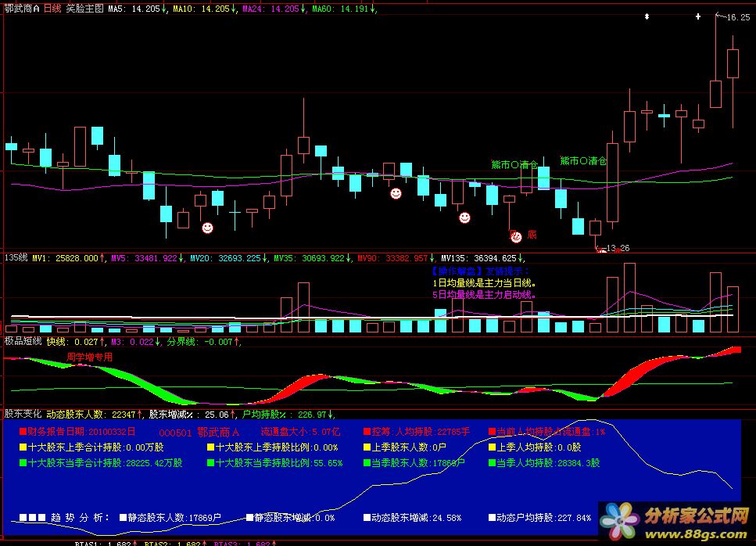Select the 13.26 low price label
Image resolution: width=756 pixels, height=546 pixels.
[x=618, y=248]
